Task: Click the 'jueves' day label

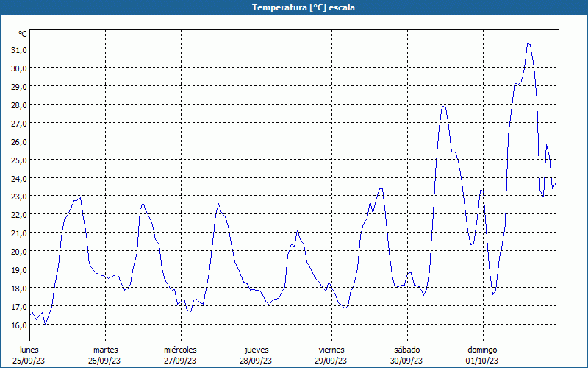Action: click(x=257, y=350)
